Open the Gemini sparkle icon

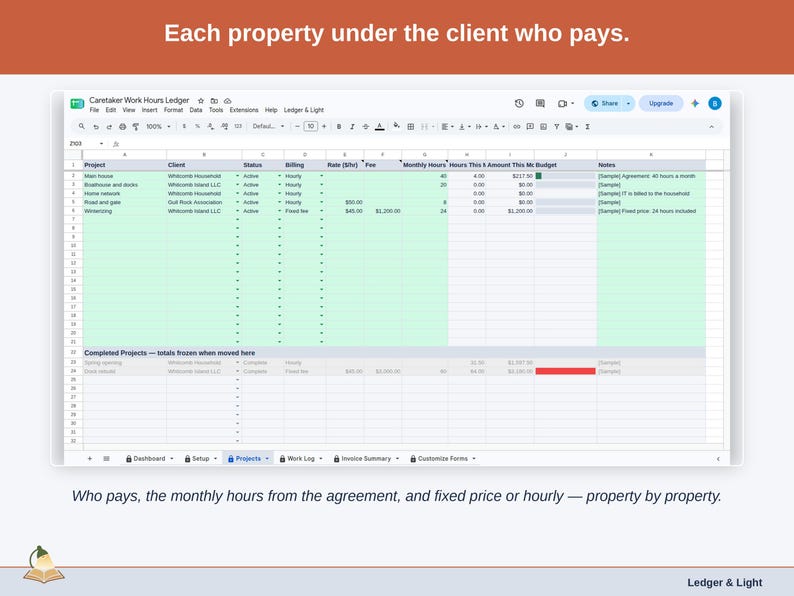click(695, 103)
